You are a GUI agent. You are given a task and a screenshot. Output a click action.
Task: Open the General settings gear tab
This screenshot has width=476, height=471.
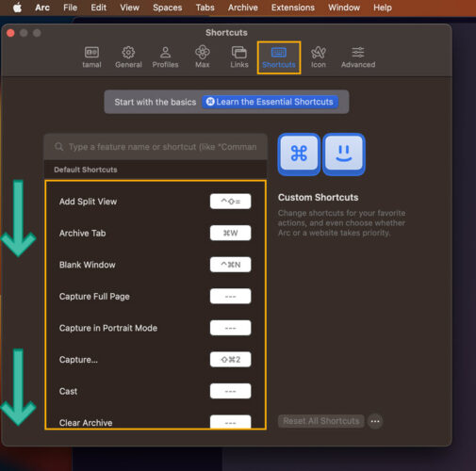[128, 57]
